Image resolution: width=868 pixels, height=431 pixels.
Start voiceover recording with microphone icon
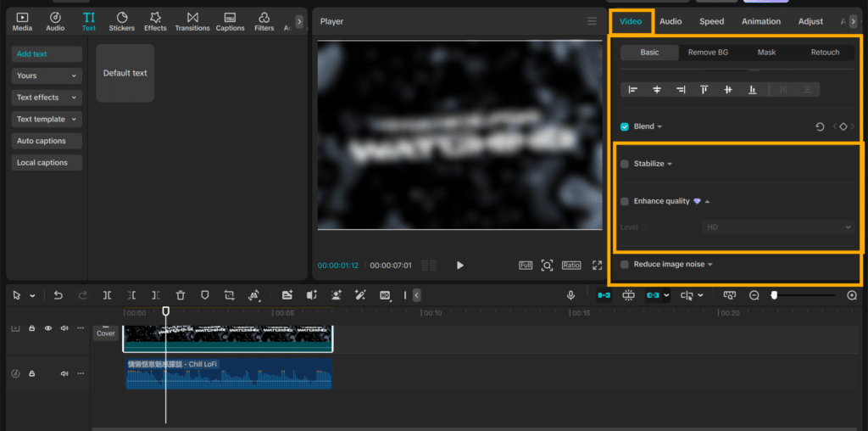[570, 296]
